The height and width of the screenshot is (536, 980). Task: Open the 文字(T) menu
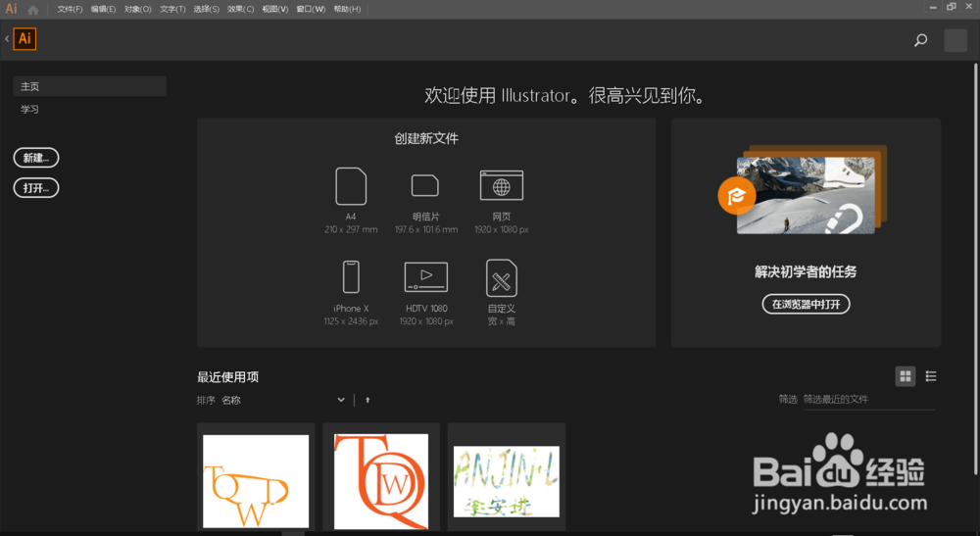click(x=172, y=10)
